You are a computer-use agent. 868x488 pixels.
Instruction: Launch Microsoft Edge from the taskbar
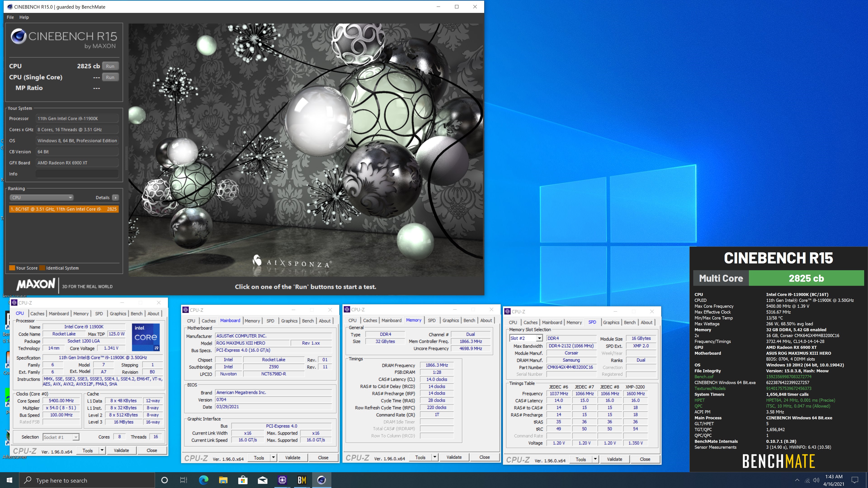pos(203,480)
